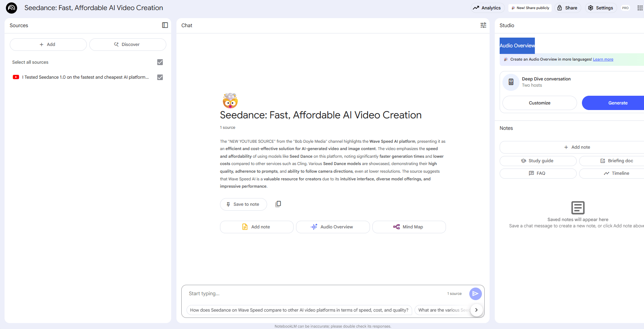The image size is (644, 329).
Task: Open the Seedance YouTube source title
Action: (x=85, y=77)
